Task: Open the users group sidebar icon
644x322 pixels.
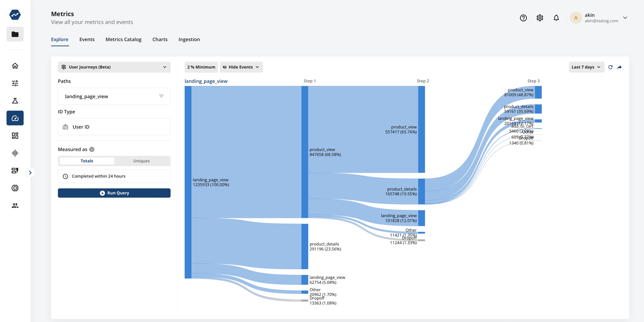Action: 15,206
